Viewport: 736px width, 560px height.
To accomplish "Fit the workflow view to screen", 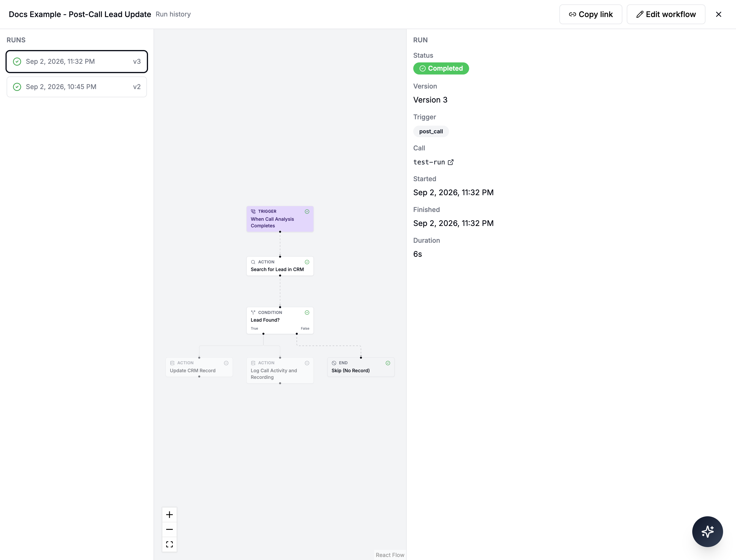I will click(169, 544).
